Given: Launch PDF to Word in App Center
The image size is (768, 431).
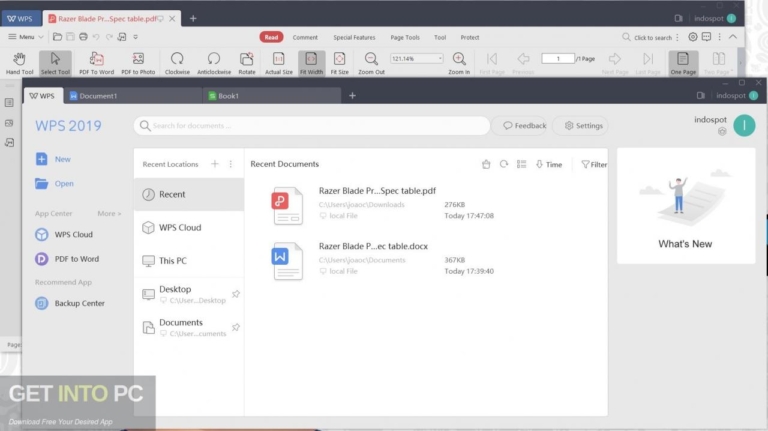Looking at the screenshot, I should 67,259.
